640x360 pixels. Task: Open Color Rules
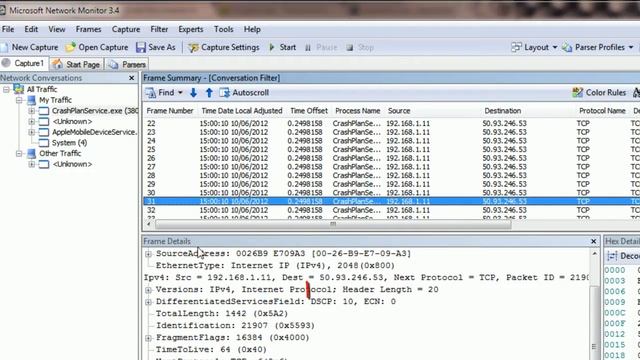[x=599, y=93]
